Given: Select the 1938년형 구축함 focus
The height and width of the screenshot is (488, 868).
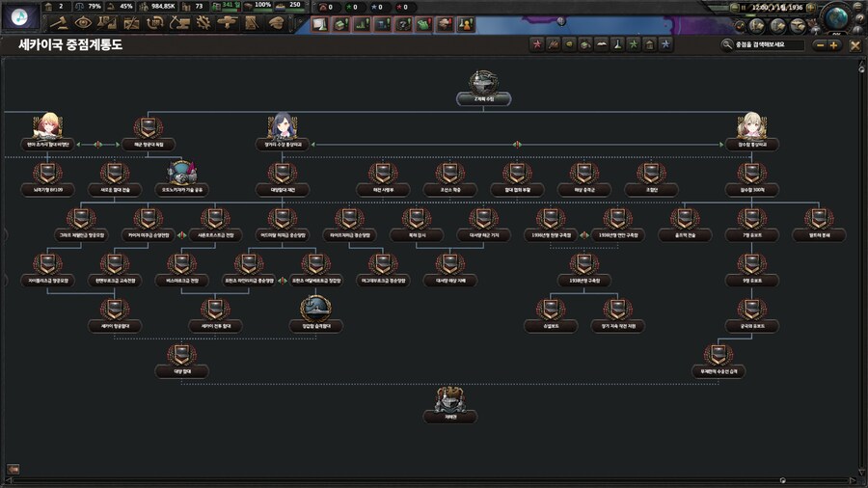Looking at the screenshot, I should tap(583, 263).
